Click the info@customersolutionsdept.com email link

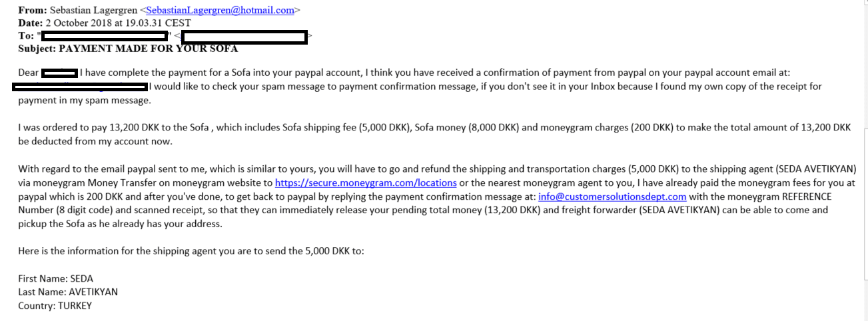tap(612, 196)
